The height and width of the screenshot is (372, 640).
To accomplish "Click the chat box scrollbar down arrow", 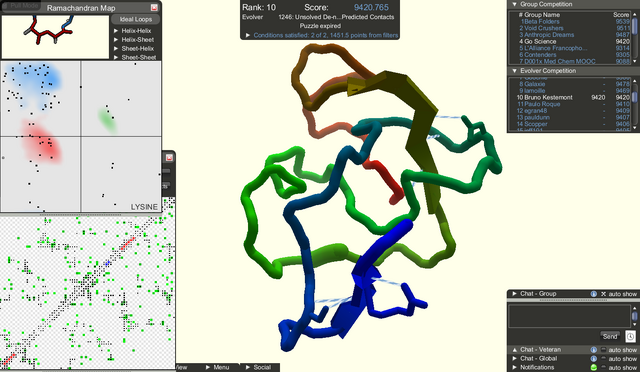I will click(634, 325).
